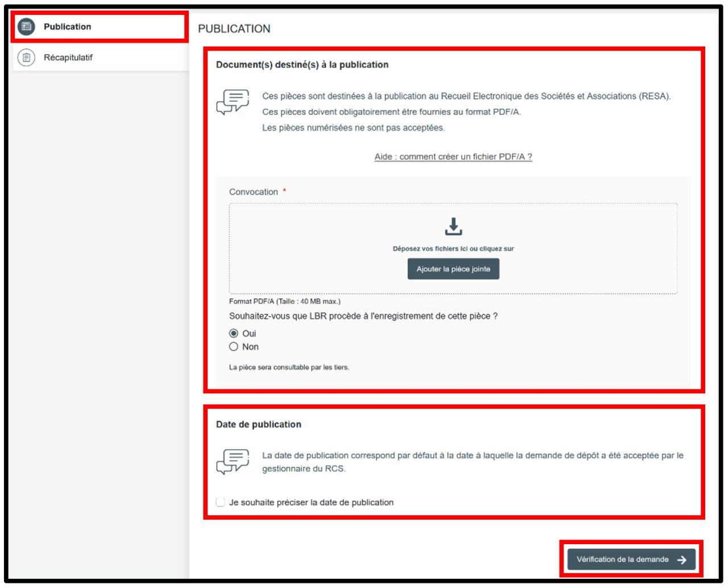Click the Convocation field label
Screen dimensions: 728x588
point(254,192)
